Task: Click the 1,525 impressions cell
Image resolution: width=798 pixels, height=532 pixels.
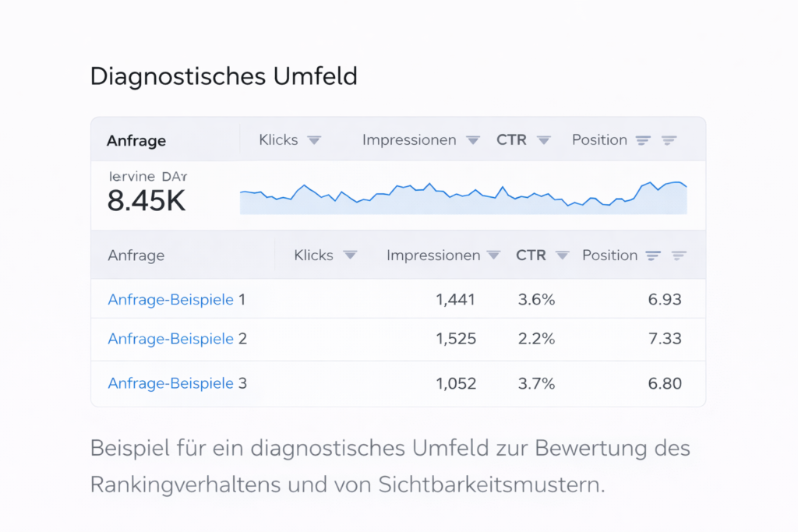Action: [x=456, y=339]
